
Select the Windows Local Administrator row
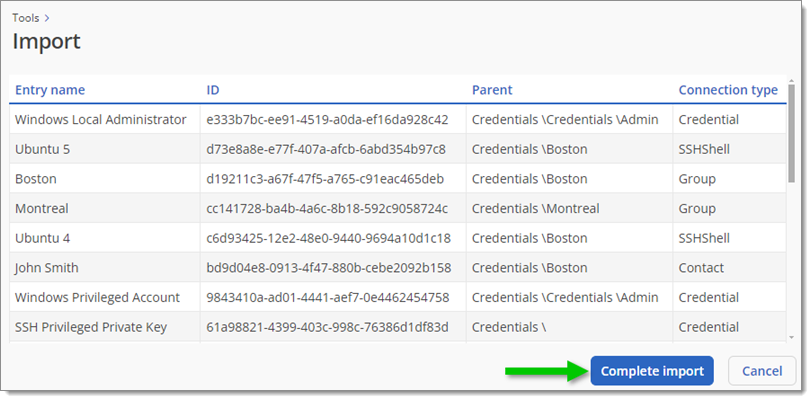[397, 120]
